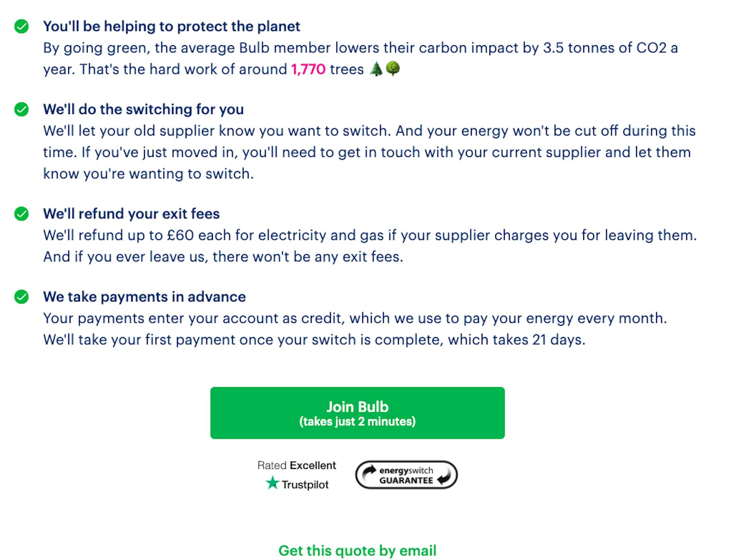Screen dimensions: 741x560
Task: Click the Join Bulb green button
Action: (x=357, y=413)
